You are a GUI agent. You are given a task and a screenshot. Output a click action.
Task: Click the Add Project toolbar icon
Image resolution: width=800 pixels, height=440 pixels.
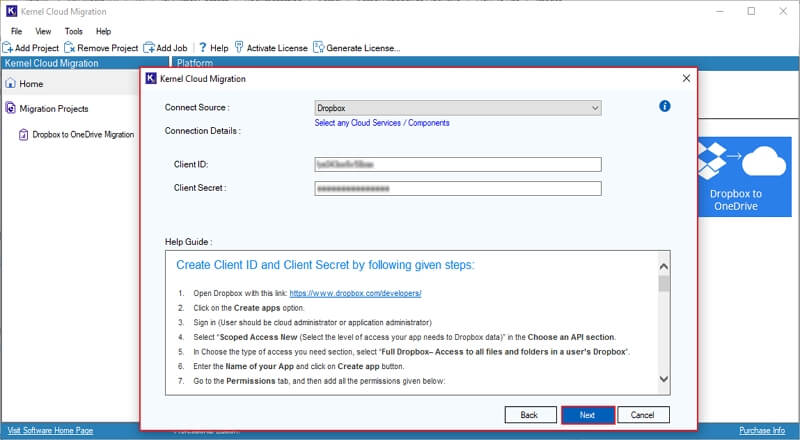pos(8,48)
